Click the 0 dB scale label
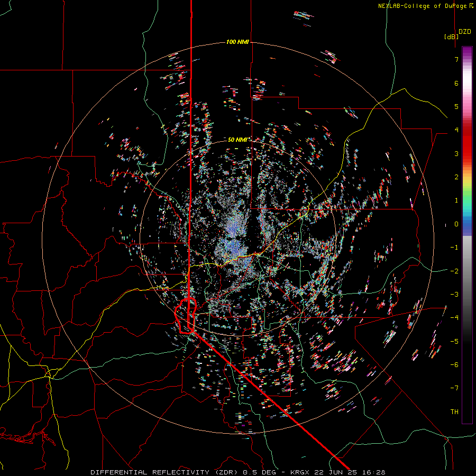Image resolution: width=476 pixels, height=476 pixels. point(456,224)
